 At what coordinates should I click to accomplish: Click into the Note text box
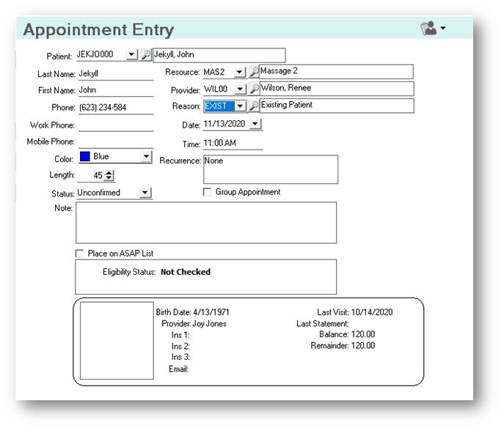point(205,222)
